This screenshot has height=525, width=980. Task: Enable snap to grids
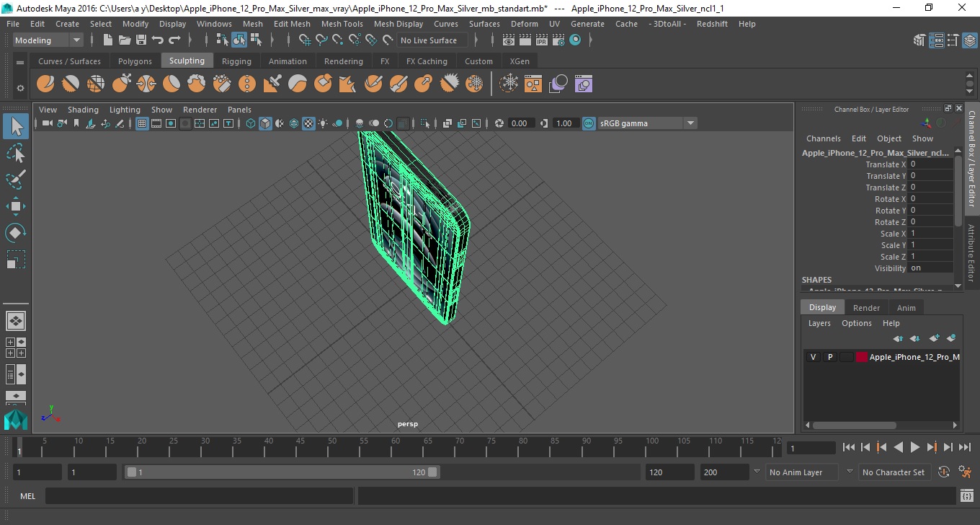[305, 40]
